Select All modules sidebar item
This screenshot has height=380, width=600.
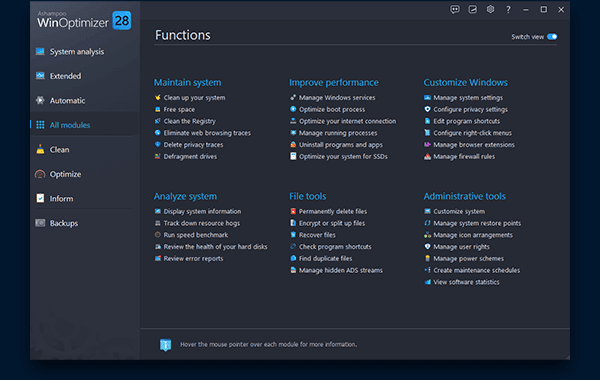(x=70, y=125)
